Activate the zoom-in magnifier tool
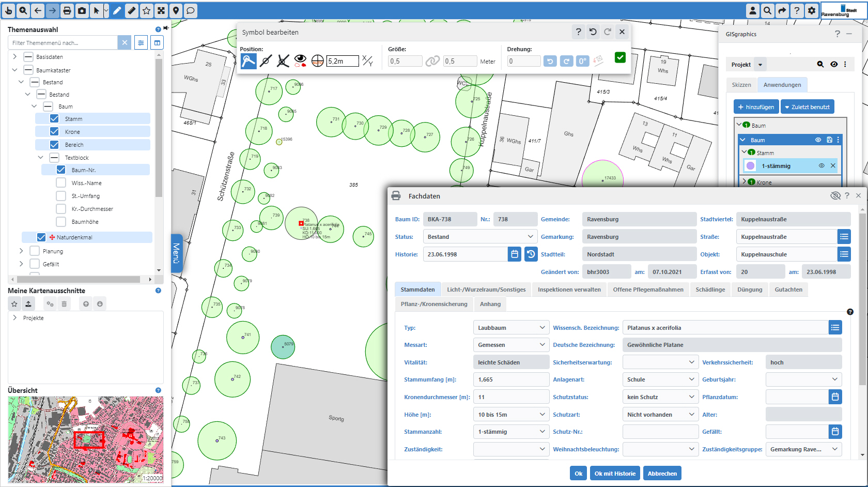The height and width of the screenshot is (487, 868). pos(23,10)
